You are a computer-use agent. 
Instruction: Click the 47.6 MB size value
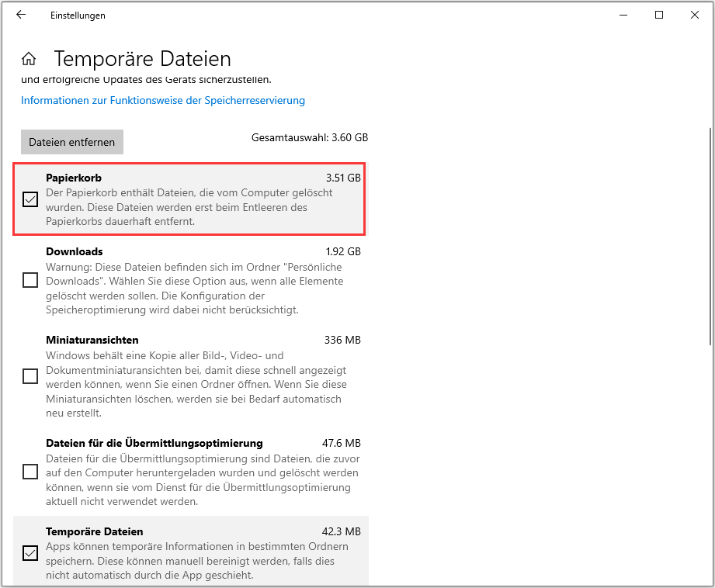click(342, 443)
